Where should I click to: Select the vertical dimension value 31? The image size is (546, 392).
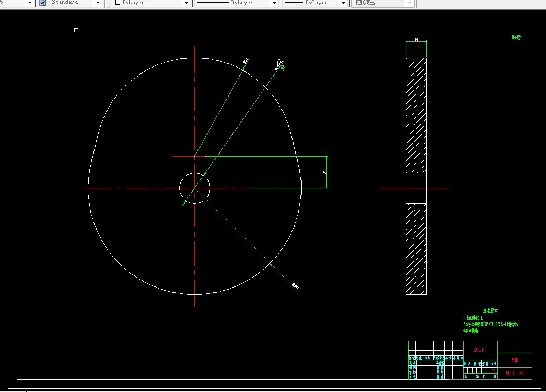coord(324,172)
